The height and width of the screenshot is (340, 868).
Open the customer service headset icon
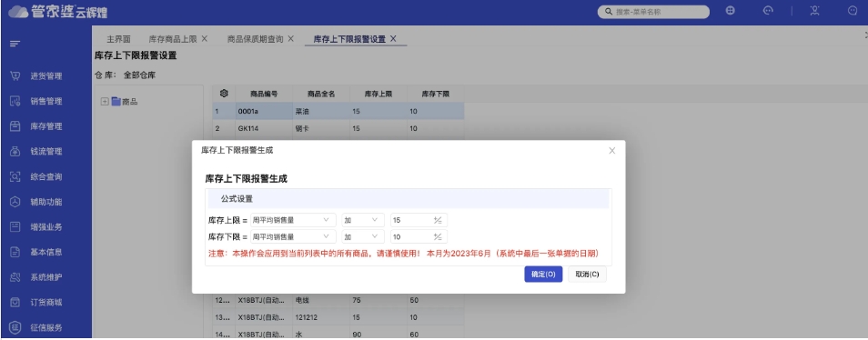768,11
